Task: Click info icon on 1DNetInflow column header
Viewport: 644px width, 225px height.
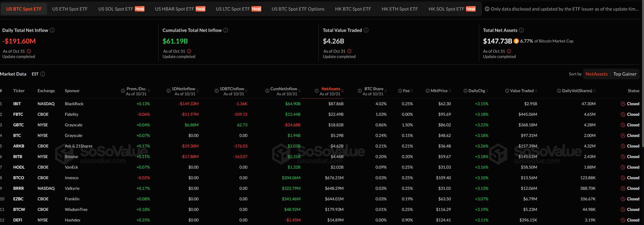Action: pos(169,91)
